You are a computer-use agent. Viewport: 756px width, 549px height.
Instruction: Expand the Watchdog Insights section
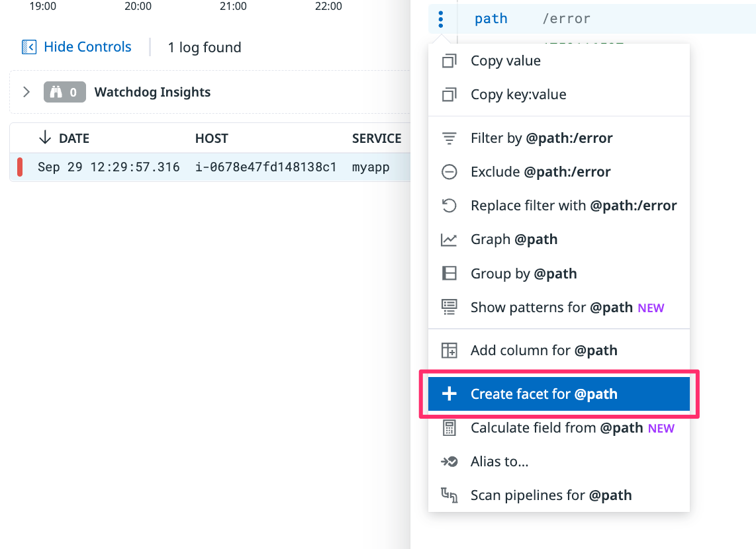(x=26, y=92)
